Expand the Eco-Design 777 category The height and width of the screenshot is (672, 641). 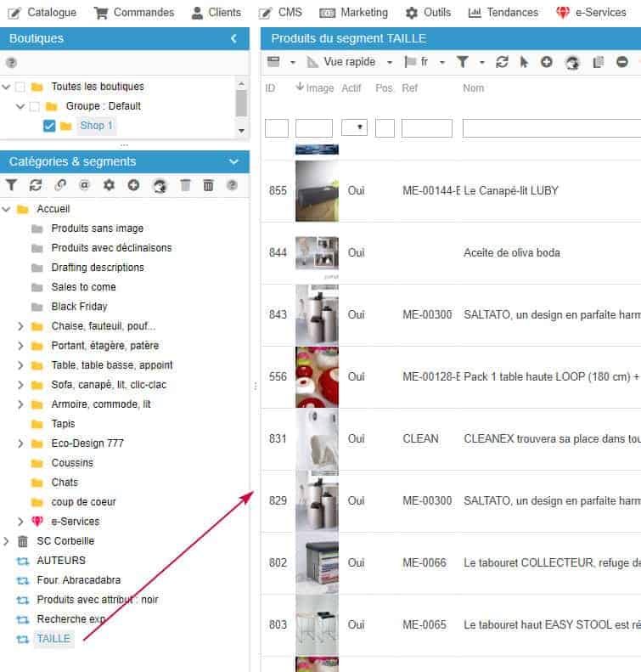point(20,443)
